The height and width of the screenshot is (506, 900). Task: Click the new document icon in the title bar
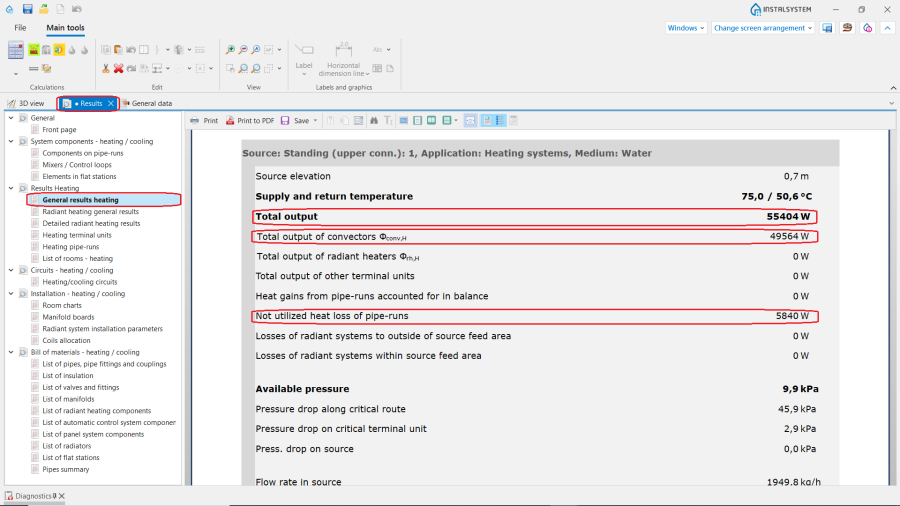60,9
